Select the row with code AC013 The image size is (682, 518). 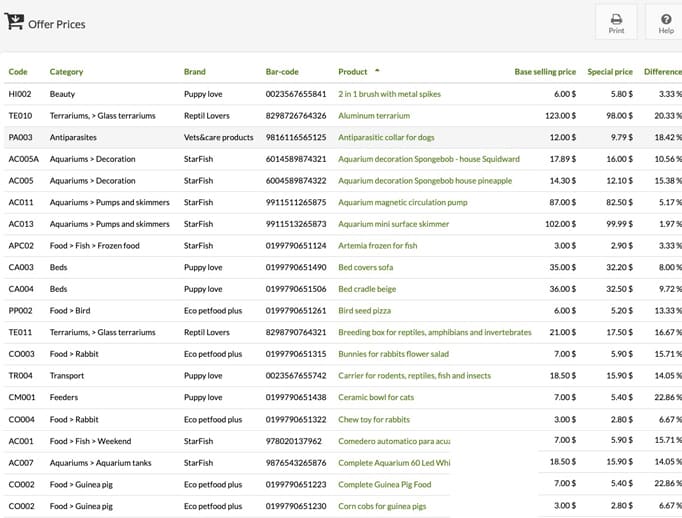[343, 224]
